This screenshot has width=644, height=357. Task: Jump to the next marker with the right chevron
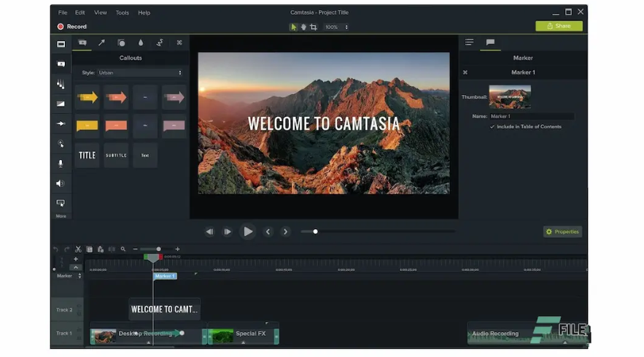click(x=285, y=232)
